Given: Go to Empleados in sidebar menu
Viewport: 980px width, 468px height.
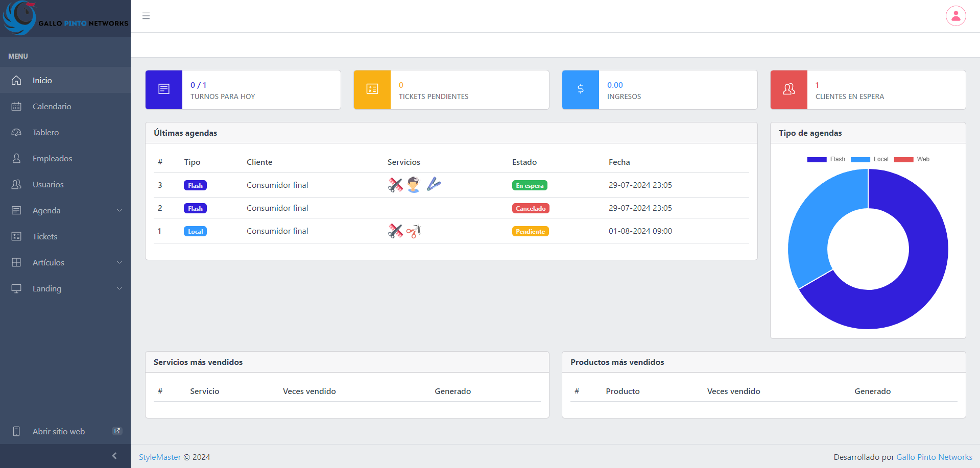Looking at the screenshot, I should click(52, 158).
